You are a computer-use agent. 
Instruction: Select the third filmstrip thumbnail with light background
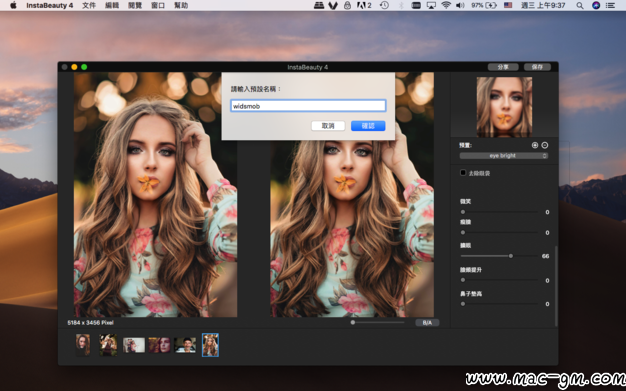click(134, 345)
